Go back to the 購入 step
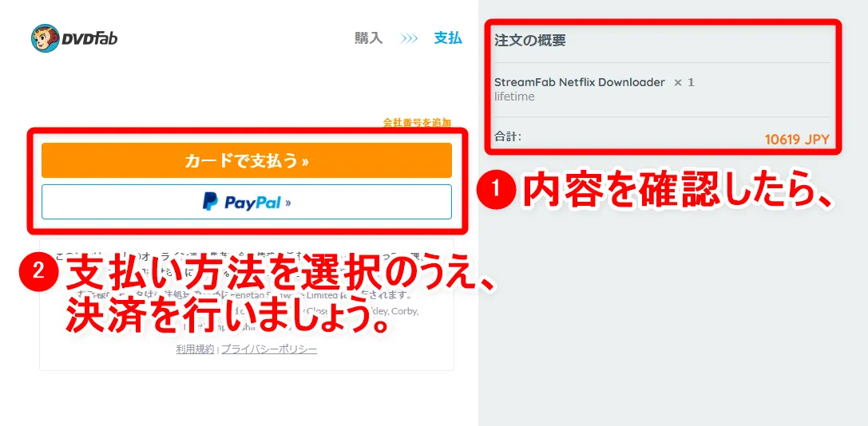The height and width of the screenshot is (426, 868). (x=369, y=38)
